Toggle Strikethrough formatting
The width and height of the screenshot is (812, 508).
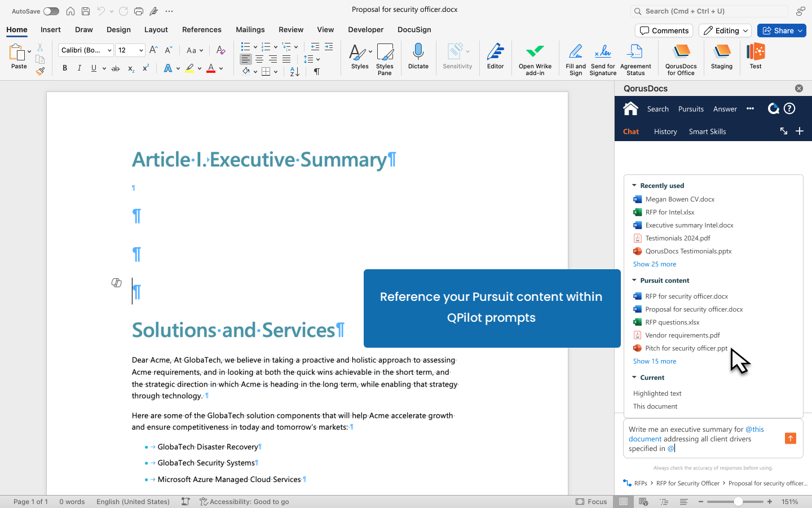click(116, 68)
